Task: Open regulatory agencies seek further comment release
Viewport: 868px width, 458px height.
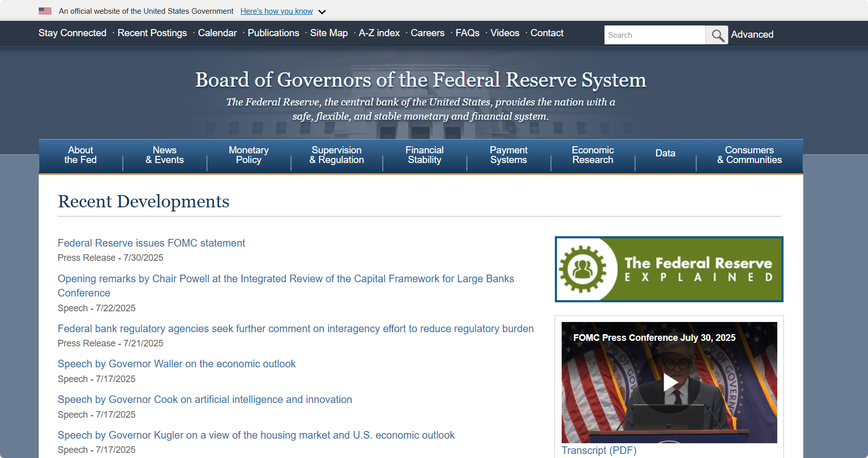Action: pos(296,329)
